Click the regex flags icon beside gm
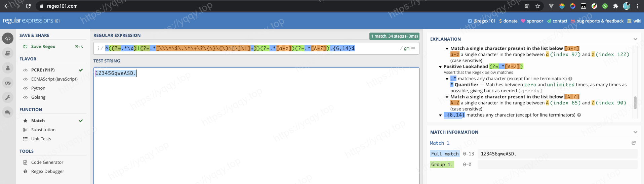This screenshot has height=184, width=644. tap(413, 48)
